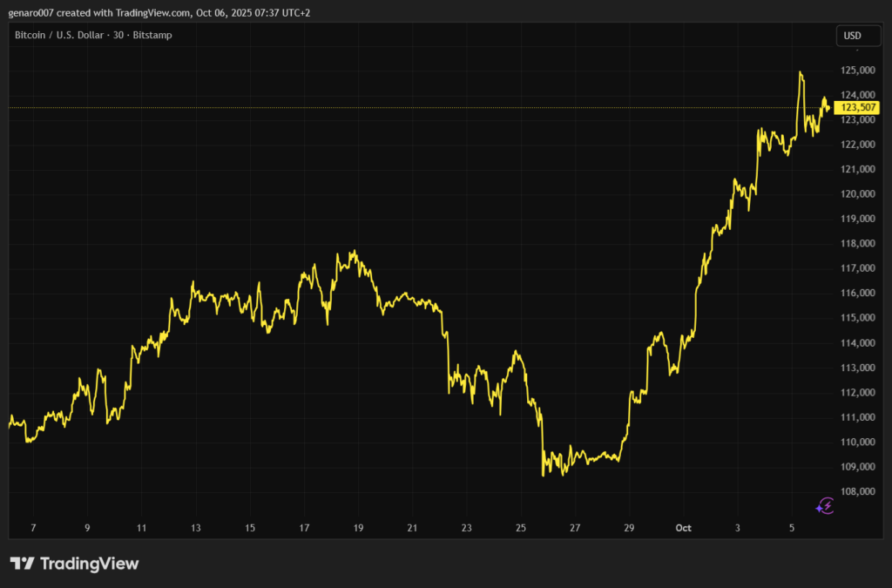
Task: Click the 25 date label on time axis
Action: pyautogui.click(x=521, y=528)
